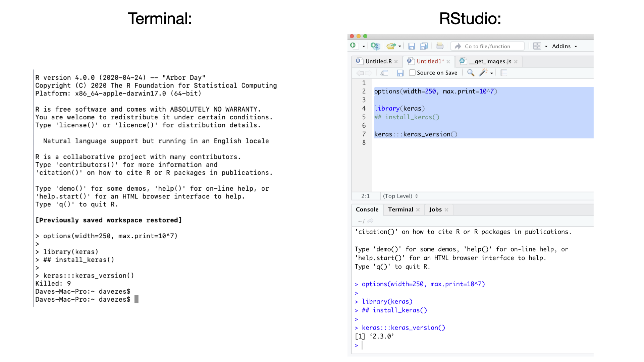Viewport: 644px width, 362px height.
Task: Save all open documents
Action: click(424, 46)
